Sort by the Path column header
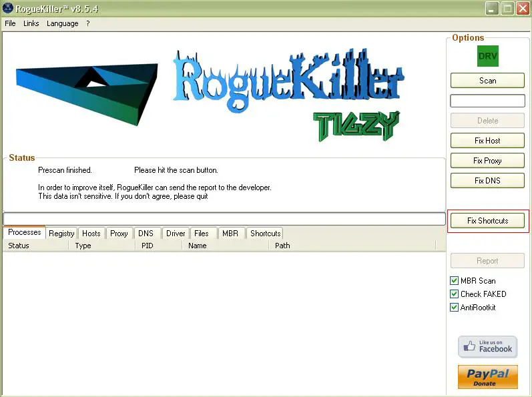 point(352,246)
